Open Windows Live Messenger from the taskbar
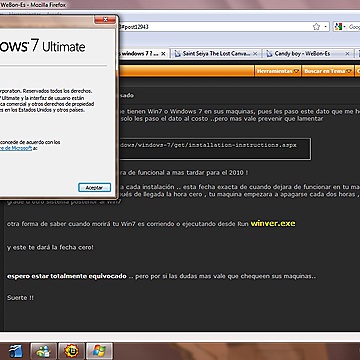 click(44, 352)
